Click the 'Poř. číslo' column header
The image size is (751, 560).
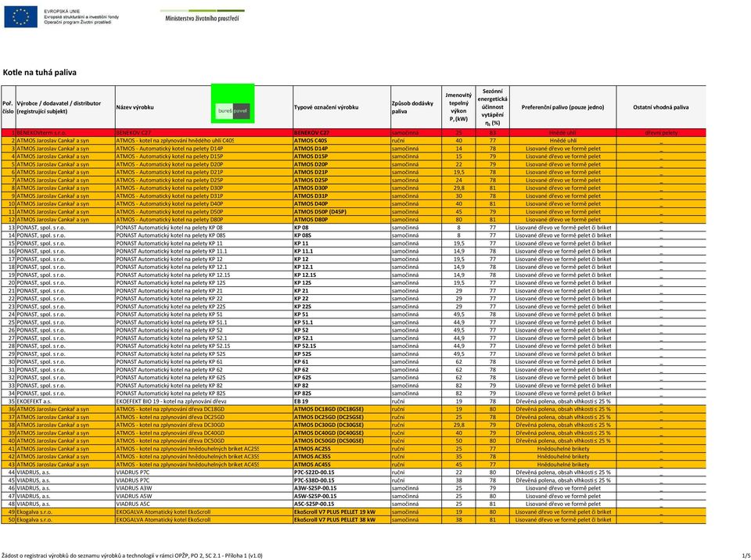click(x=8, y=107)
